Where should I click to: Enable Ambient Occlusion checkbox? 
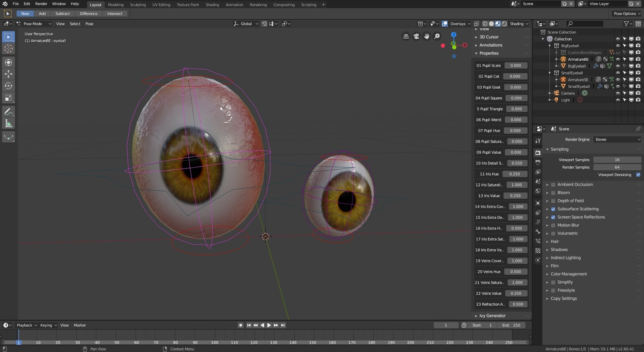[x=553, y=184]
